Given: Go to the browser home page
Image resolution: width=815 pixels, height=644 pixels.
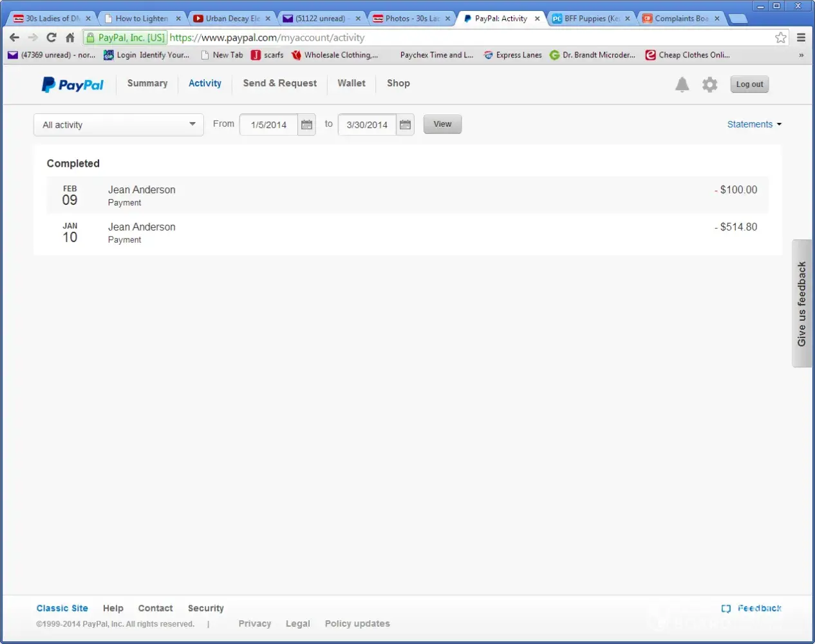Looking at the screenshot, I should [x=70, y=37].
